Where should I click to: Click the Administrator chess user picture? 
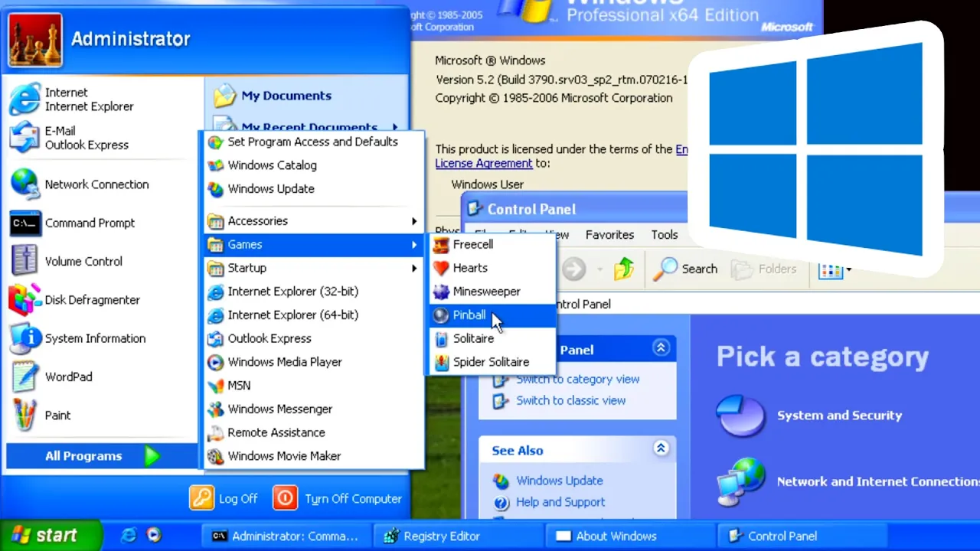[35, 39]
